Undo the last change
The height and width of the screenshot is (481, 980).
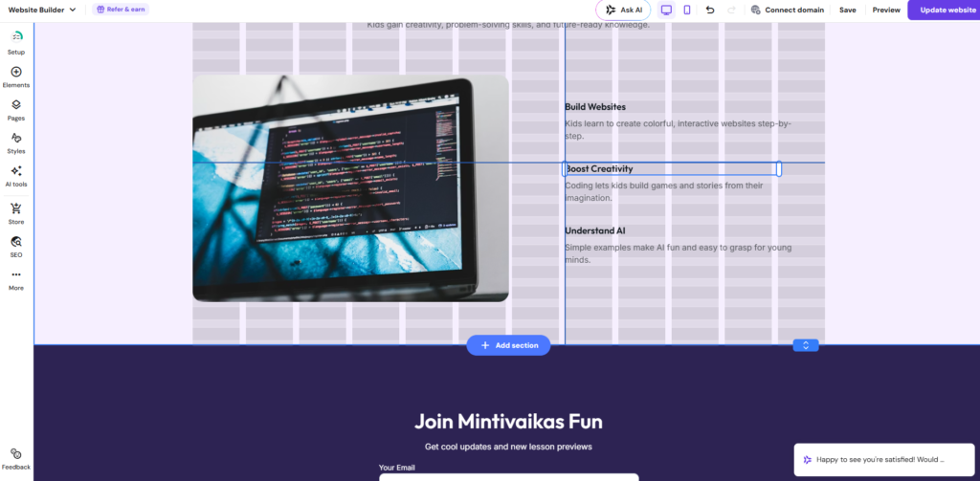tap(710, 10)
